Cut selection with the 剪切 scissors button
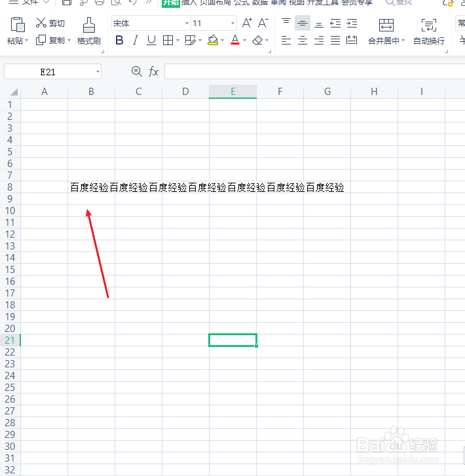This screenshot has height=476, width=465. pos(50,23)
